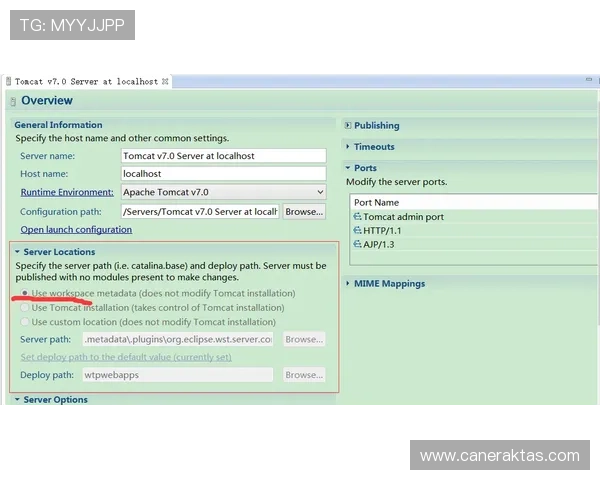The image size is (600, 480).
Task: Click the Server name label
Action: pyautogui.click(x=48, y=156)
